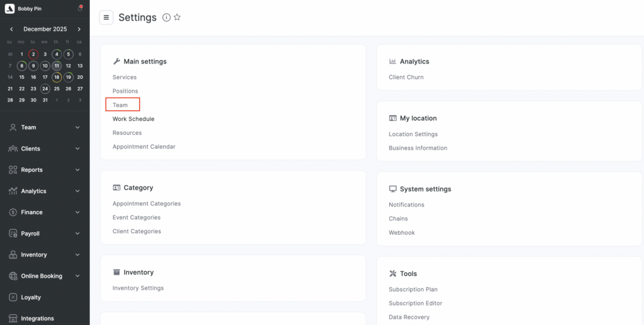Open the Analytics sidebar menu
This screenshot has width=644, height=325.
[34, 191]
